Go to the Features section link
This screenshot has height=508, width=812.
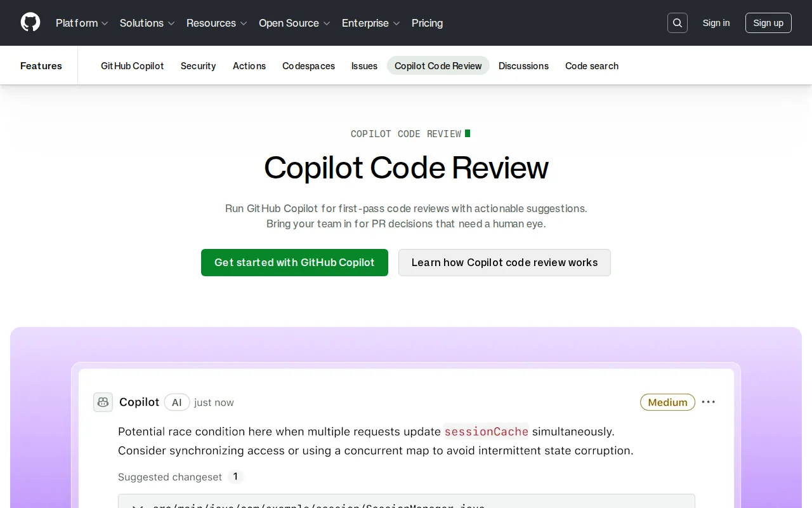[41, 66]
